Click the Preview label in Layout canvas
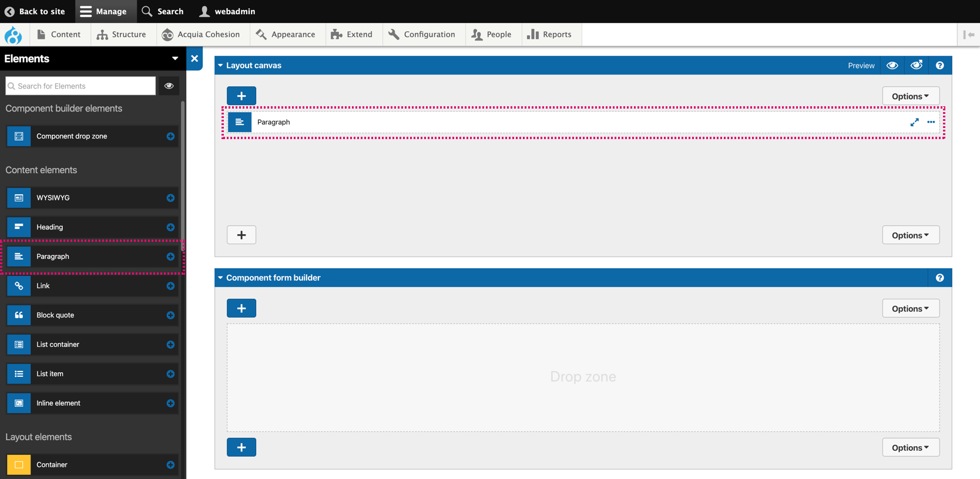The width and height of the screenshot is (980, 479). [x=861, y=66]
